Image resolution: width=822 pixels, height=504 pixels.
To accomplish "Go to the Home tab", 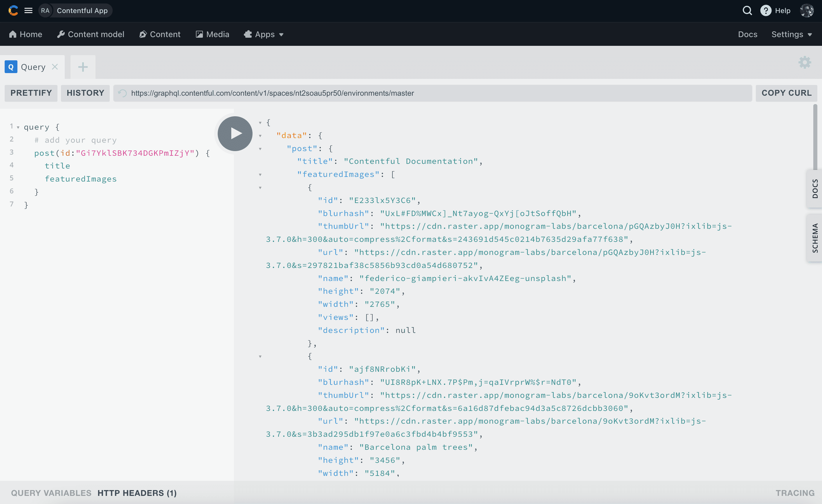I will click(26, 34).
